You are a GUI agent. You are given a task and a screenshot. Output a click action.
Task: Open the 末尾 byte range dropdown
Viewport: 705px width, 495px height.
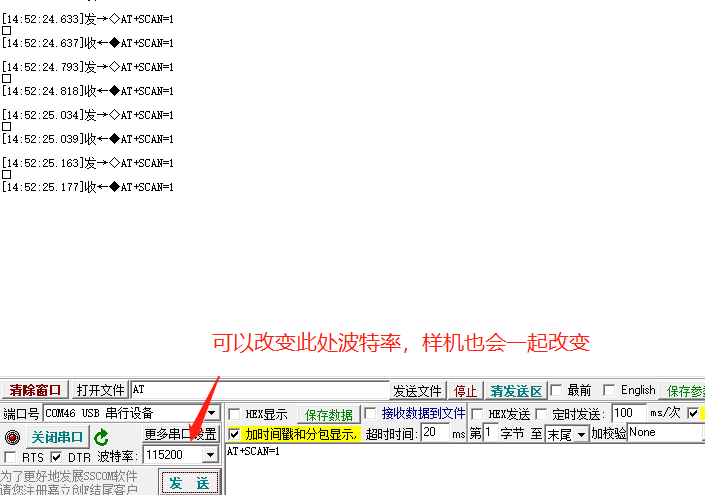(581, 434)
